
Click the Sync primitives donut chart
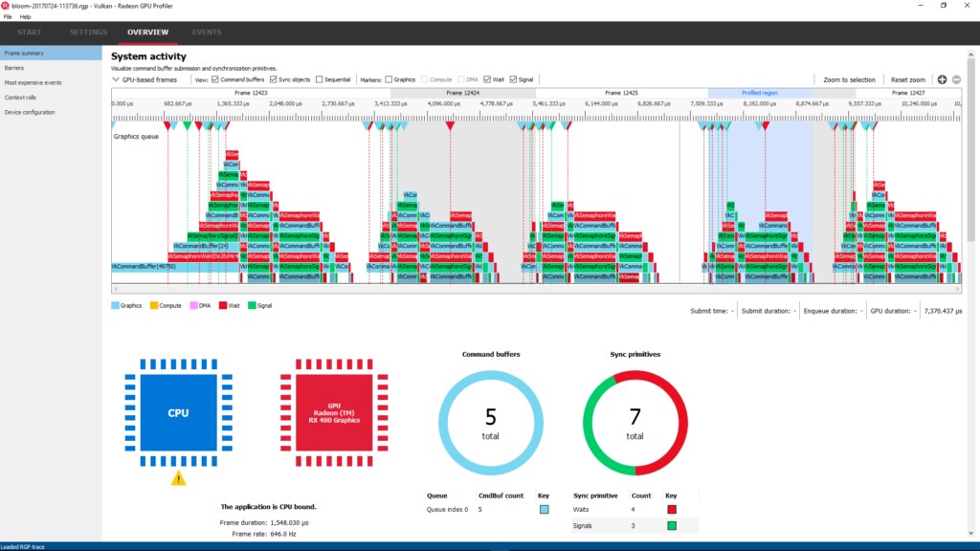(x=635, y=423)
